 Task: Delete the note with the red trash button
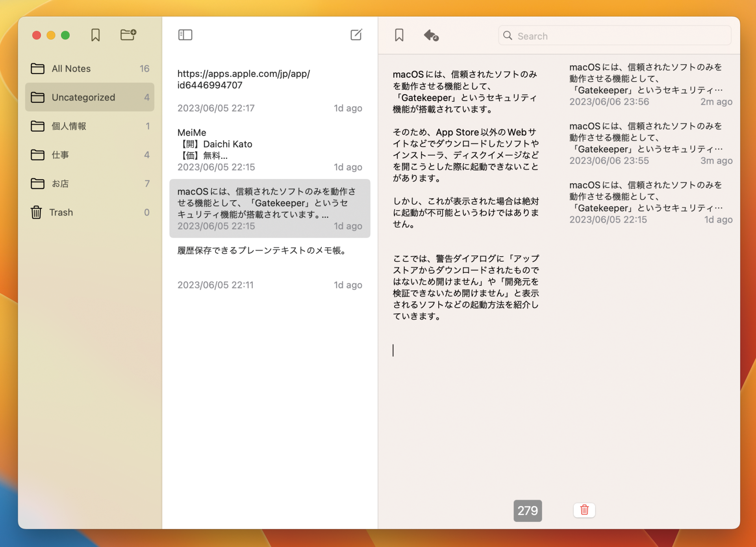pyautogui.click(x=584, y=510)
